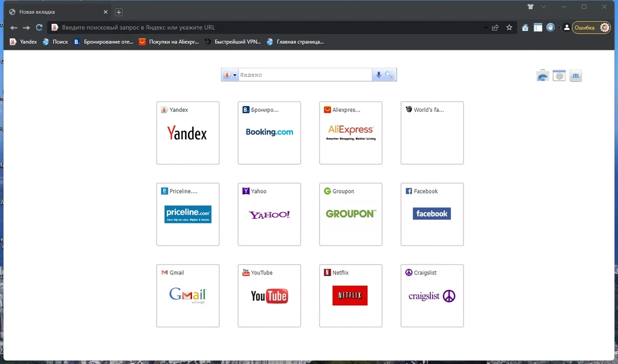Image resolution: width=618 pixels, height=364 pixels.
Task: Reload the page with the refresh button
Action: [x=39, y=28]
